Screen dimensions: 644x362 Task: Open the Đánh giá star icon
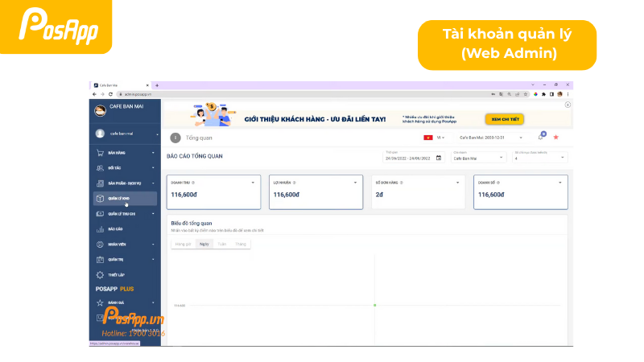100,302
